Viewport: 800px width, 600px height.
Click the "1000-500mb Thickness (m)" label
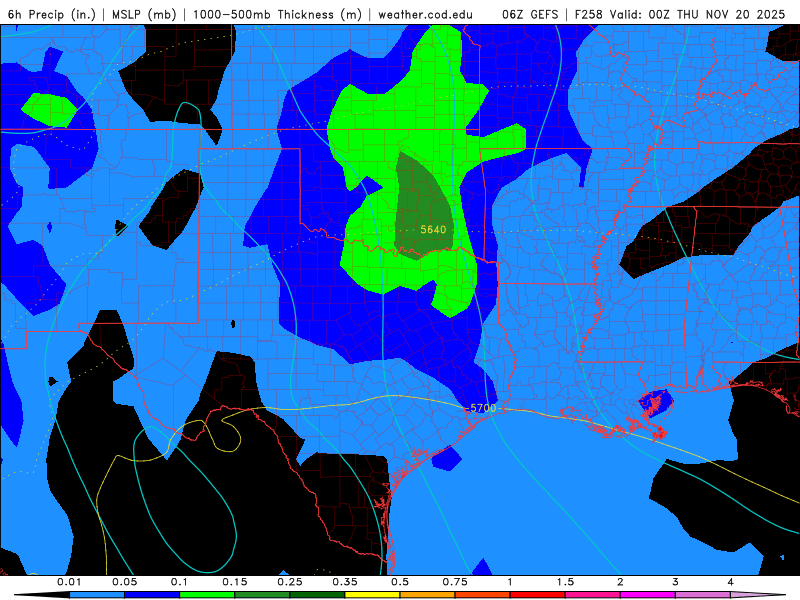(x=277, y=14)
